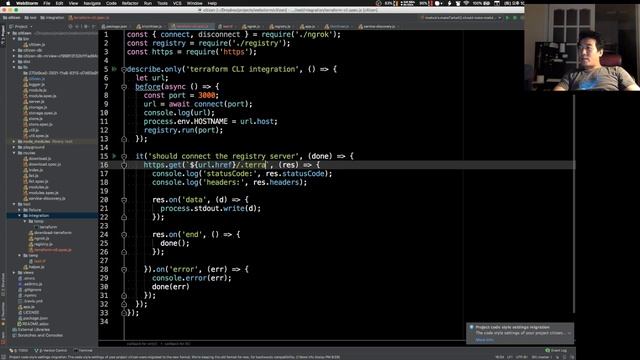Click the code style settings migration notification
Viewport: 640px width, 360px height.
520,333
